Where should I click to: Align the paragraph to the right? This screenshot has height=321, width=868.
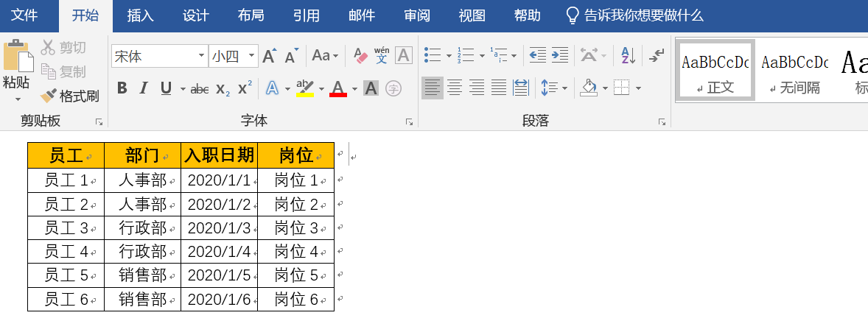click(x=477, y=88)
